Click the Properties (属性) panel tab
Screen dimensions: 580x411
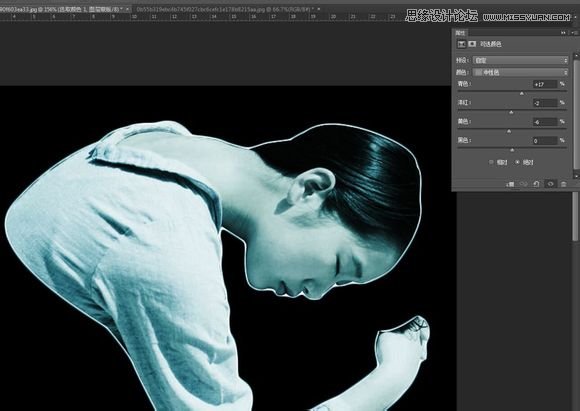point(460,33)
